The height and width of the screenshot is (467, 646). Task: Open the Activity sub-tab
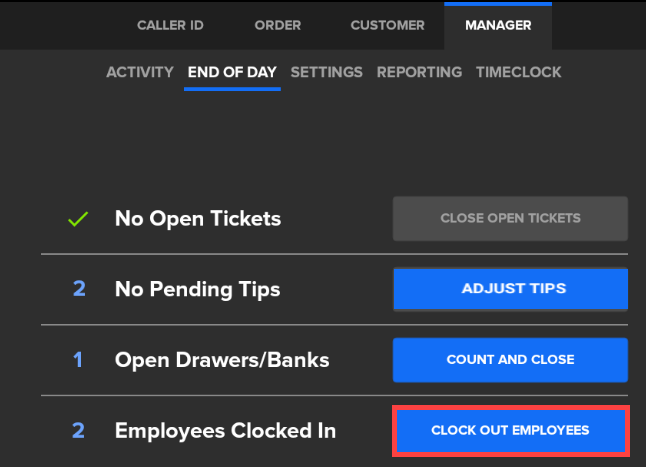(x=141, y=72)
